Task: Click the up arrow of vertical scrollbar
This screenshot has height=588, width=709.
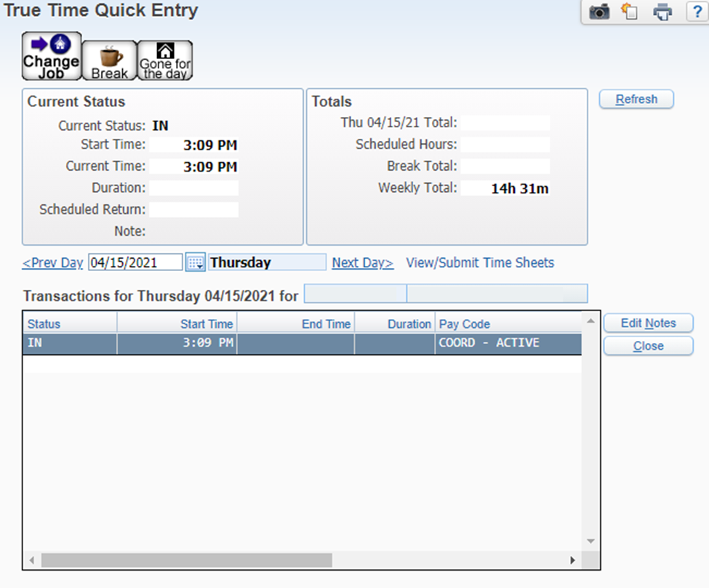Action: (x=590, y=321)
